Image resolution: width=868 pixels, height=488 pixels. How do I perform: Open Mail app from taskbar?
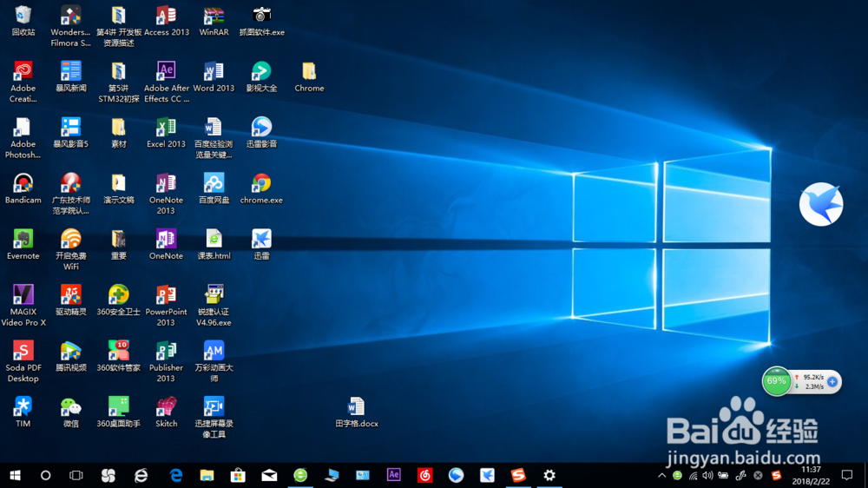(x=269, y=475)
